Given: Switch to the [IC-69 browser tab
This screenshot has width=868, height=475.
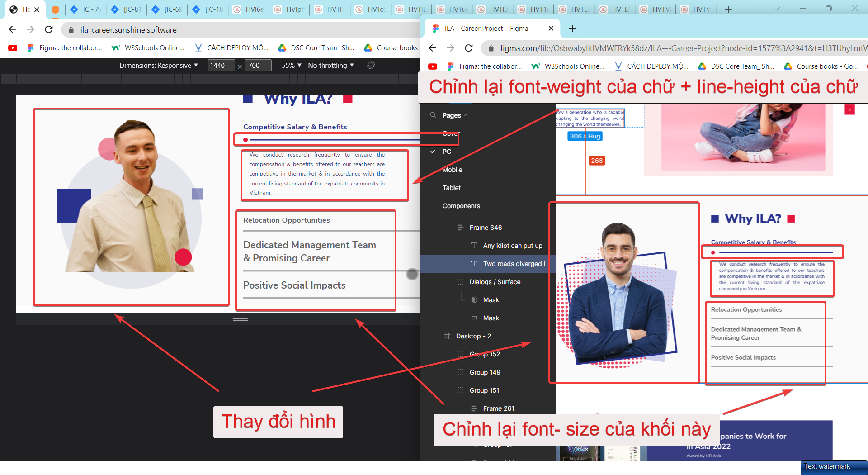Looking at the screenshot, I should point(167,9).
